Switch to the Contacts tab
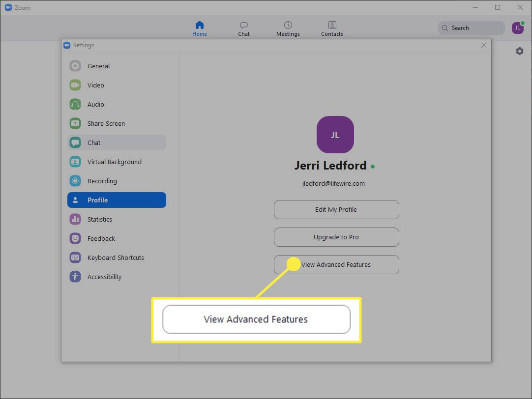This screenshot has width=532, height=399. tap(332, 28)
